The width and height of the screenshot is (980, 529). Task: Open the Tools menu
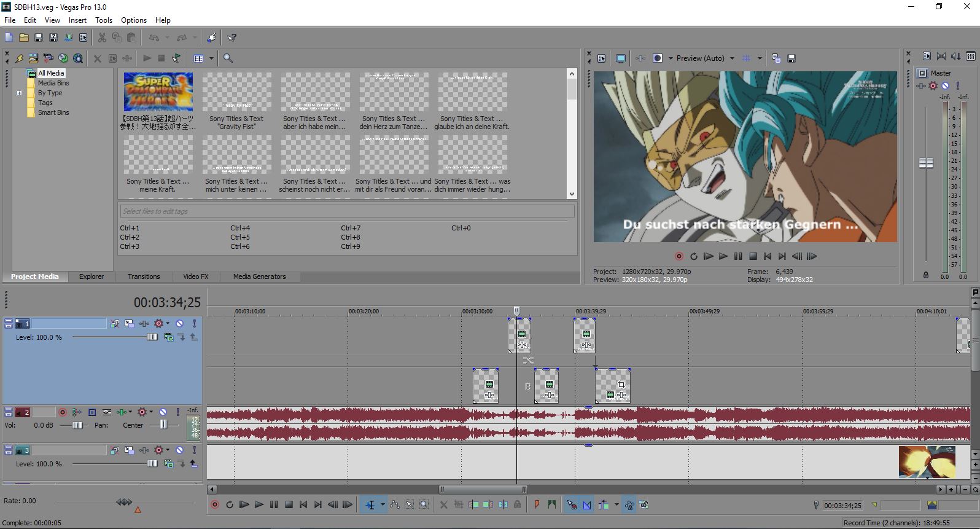point(104,20)
